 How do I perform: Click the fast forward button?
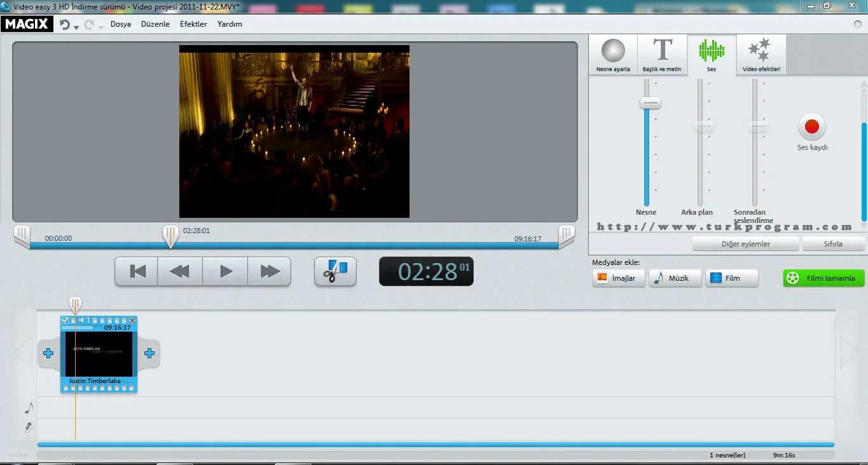[x=270, y=271]
